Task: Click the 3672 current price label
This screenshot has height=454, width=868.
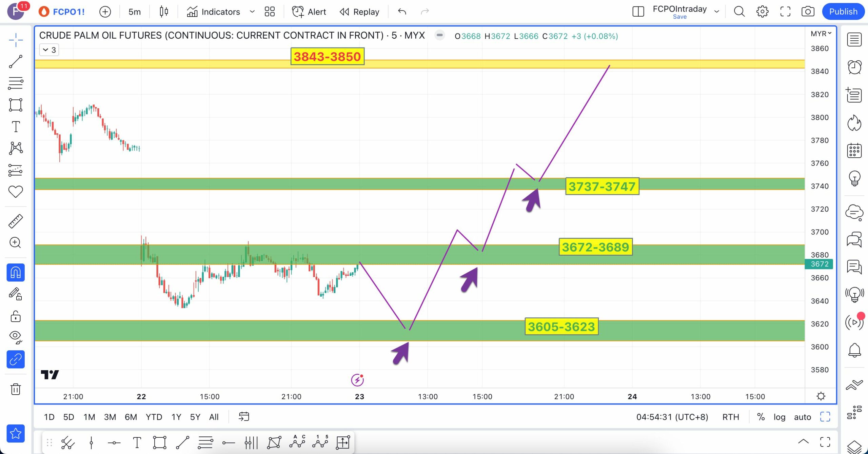Action: [x=819, y=264]
